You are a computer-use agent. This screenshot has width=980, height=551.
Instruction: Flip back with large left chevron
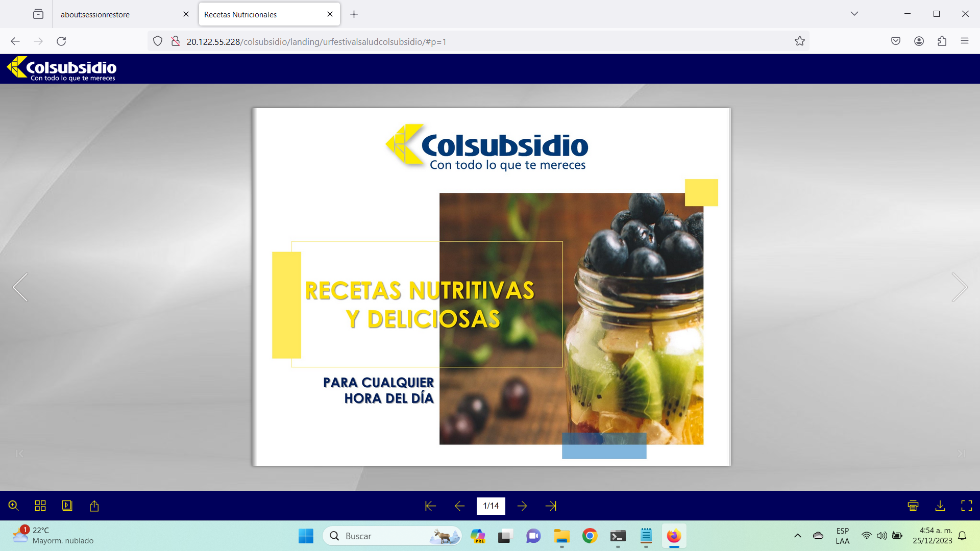20,287
